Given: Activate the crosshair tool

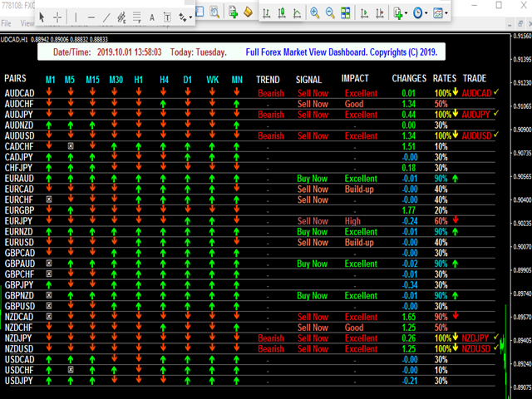Looking at the screenshot, I should tap(57, 16).
